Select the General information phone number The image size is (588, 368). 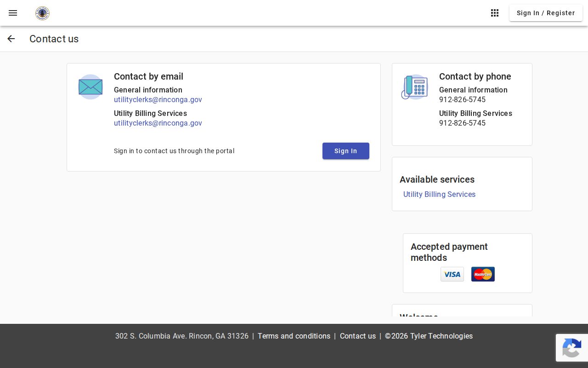tap(462, 99)
